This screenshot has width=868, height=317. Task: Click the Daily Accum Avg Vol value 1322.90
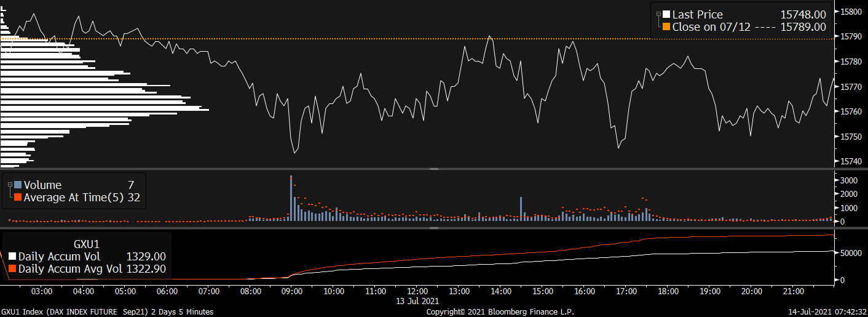146,269
